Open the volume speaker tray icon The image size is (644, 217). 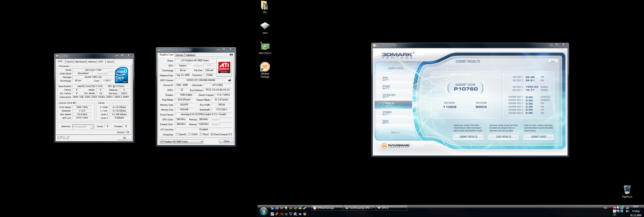627,211
